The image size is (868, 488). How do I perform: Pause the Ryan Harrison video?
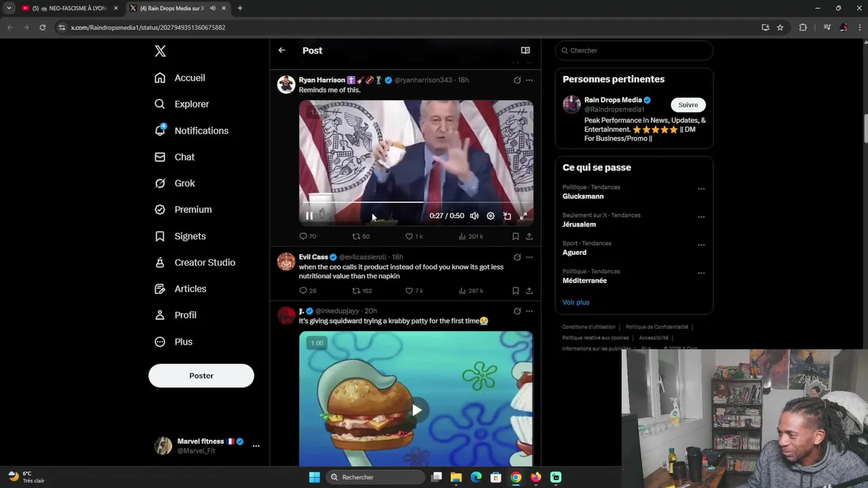(309, 216)
